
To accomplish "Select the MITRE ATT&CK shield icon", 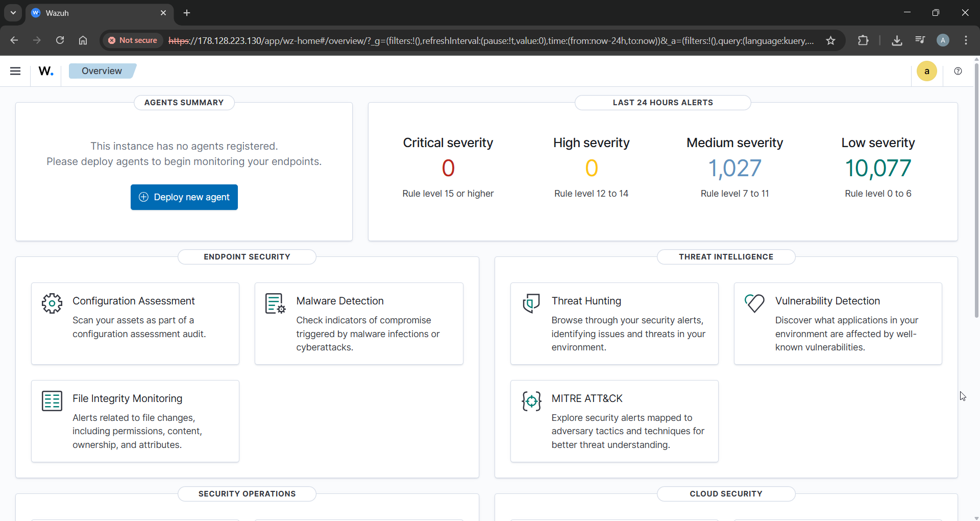I will [531, 401].
